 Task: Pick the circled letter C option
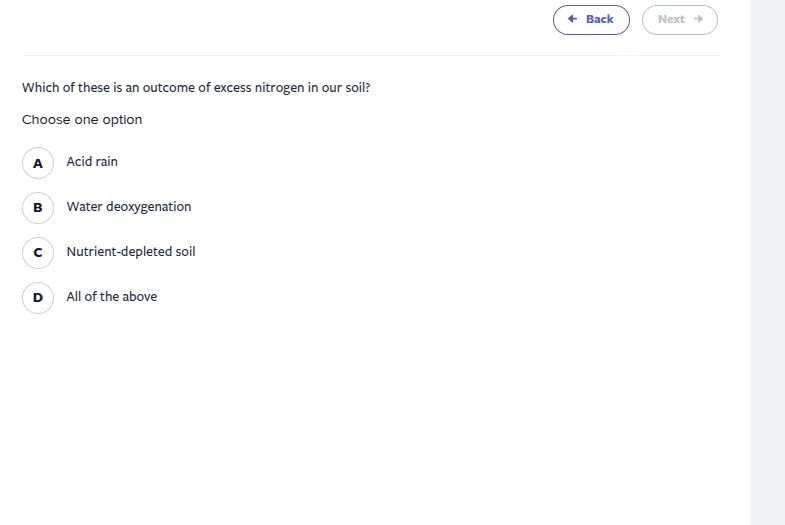point(38,252)
